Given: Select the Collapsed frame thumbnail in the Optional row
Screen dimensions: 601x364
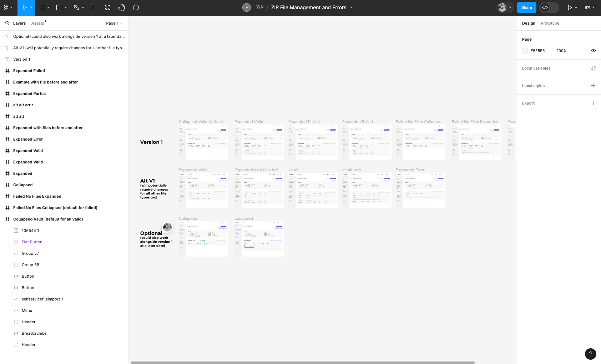Looking at the screenshot, I should click(x=203, y=239).
